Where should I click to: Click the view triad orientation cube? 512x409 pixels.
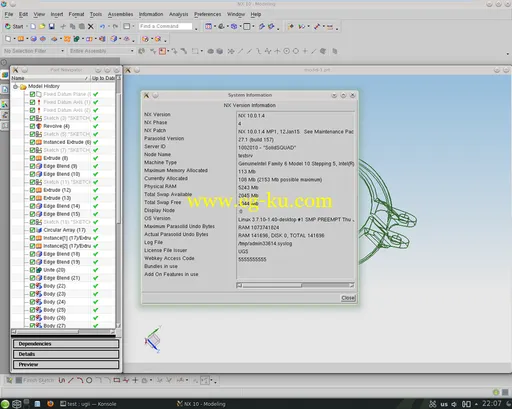(153, 340)
